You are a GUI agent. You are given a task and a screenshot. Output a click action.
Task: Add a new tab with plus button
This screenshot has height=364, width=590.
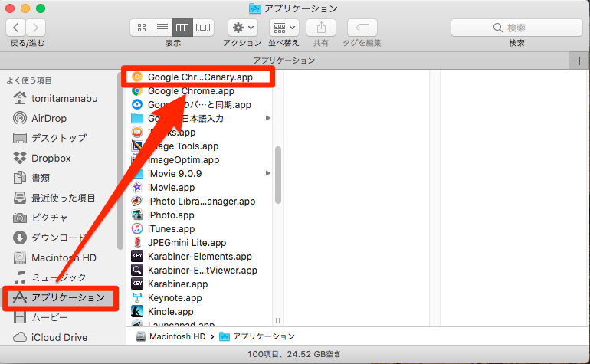(x=579, y=61)
